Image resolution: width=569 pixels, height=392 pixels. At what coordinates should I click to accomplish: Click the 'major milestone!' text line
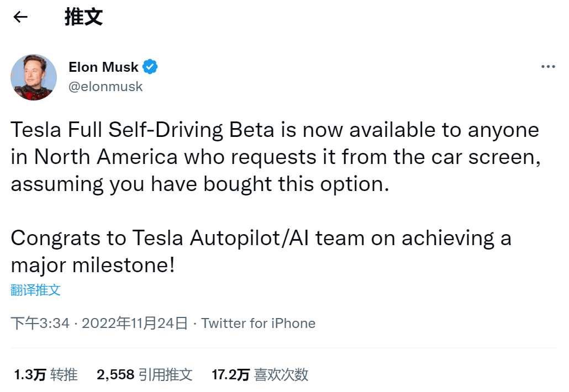click(x=93, y=265)
